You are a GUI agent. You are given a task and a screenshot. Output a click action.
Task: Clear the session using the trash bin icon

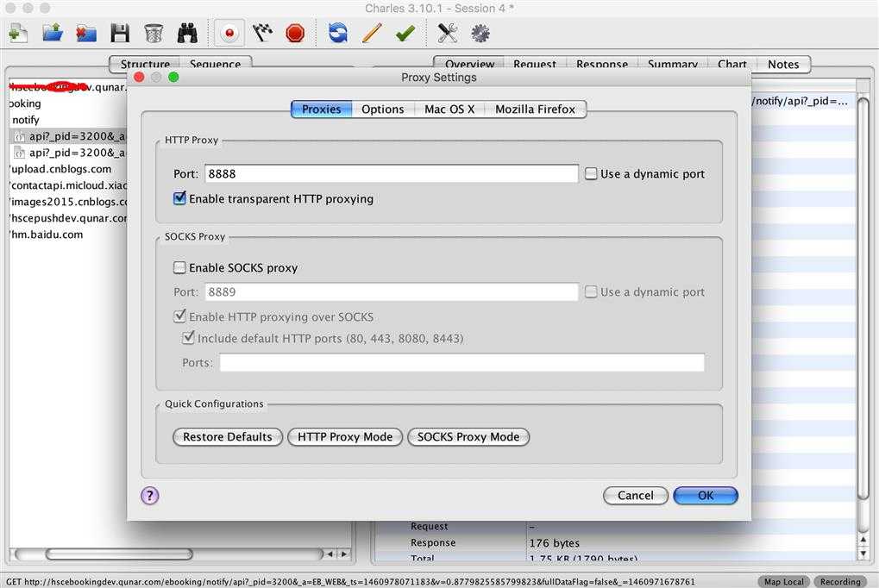(x=154, y=33)
